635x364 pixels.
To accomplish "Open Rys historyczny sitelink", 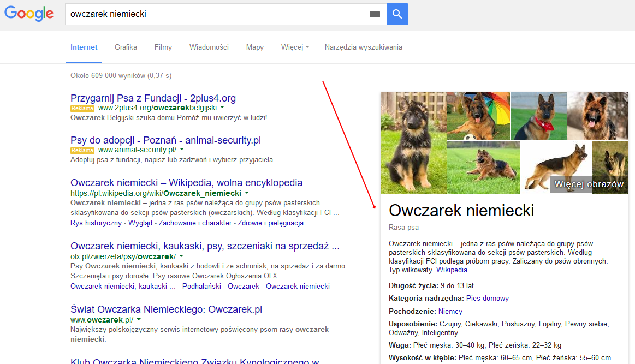I will click(96, 223).
